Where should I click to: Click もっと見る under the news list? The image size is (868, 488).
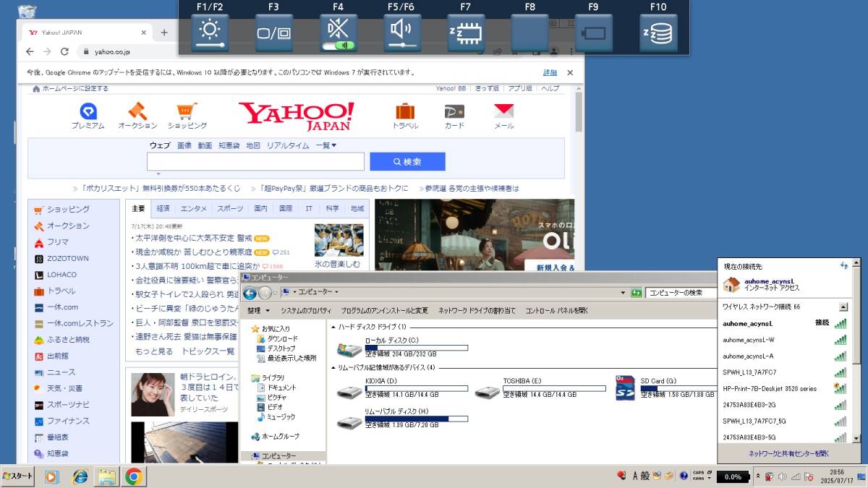pyautogui.click(x=154, y=351)
